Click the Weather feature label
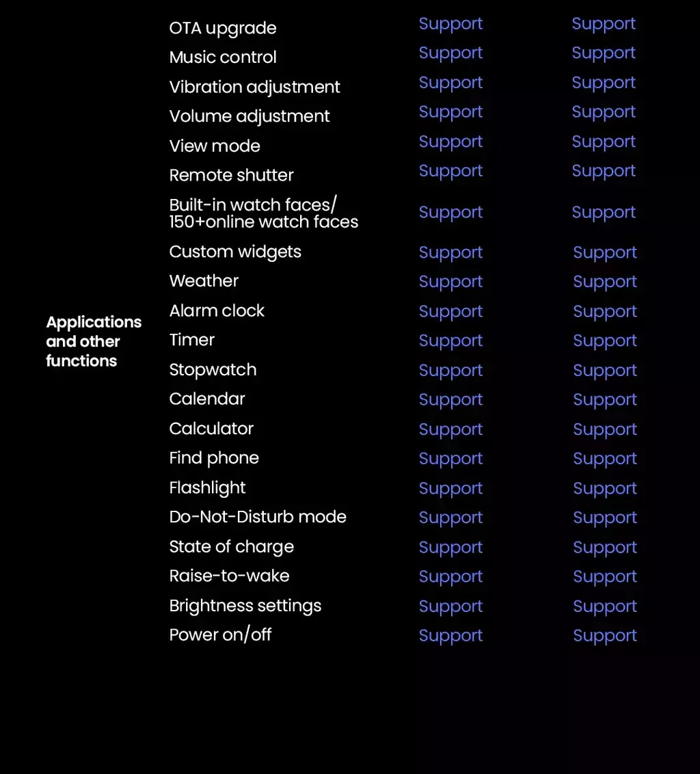700x774 pixels. 204,281
